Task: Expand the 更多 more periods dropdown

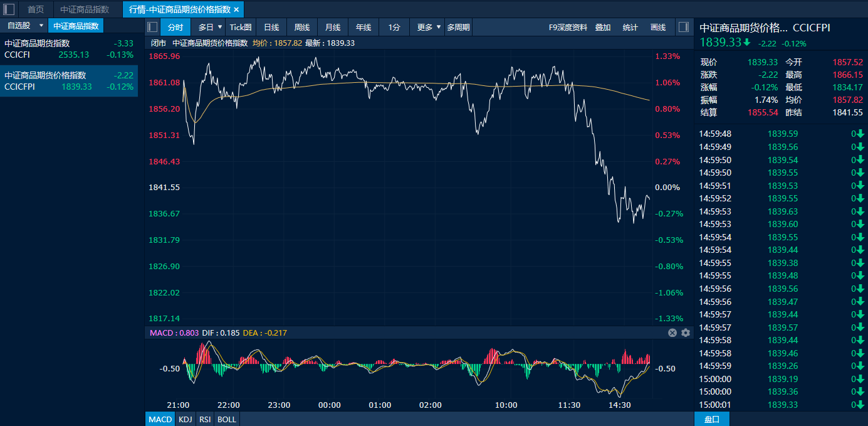Action: [x=439, y=27]
